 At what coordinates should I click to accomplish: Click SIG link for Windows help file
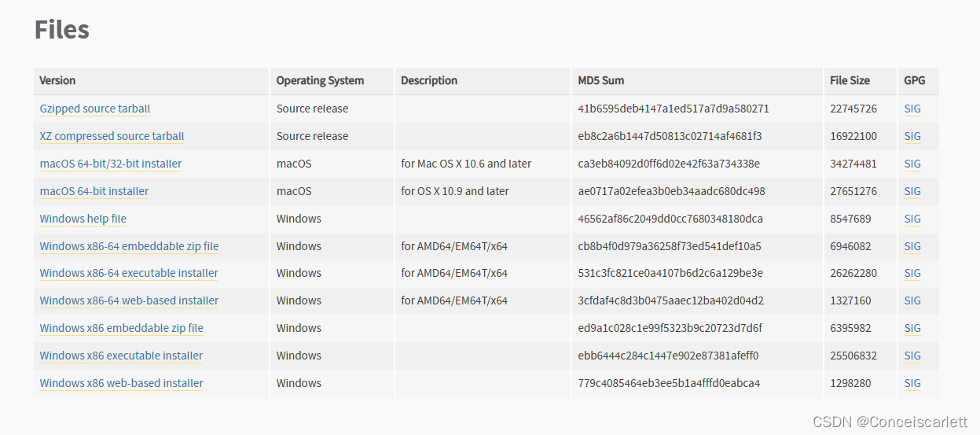click(x=912, y=219)
